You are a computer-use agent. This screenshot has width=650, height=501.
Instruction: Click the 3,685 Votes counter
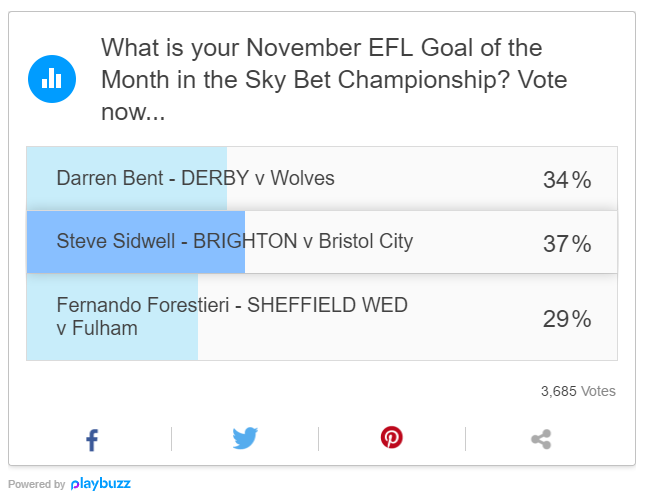point(578,391)
